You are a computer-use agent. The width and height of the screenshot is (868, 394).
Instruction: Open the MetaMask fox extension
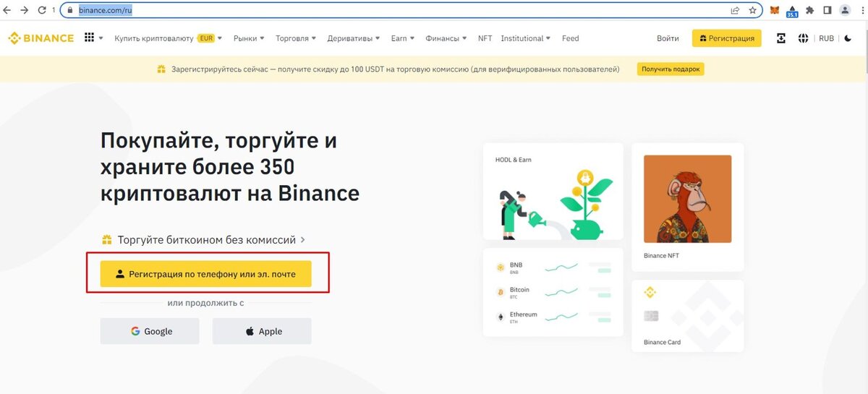point(775,10)
